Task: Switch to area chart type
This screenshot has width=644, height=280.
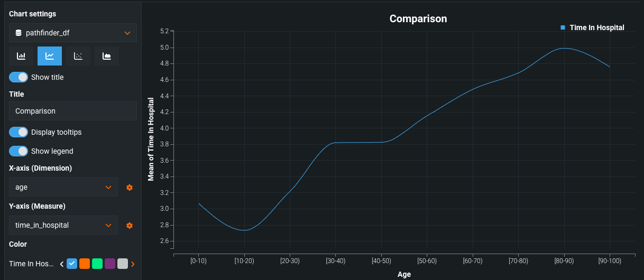Action: 107,56
